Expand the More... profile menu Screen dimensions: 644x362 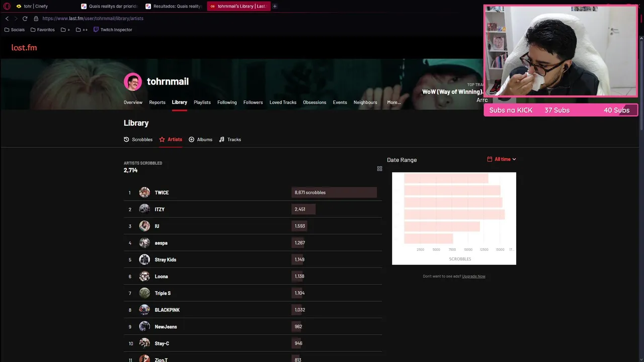click(394, 103)
